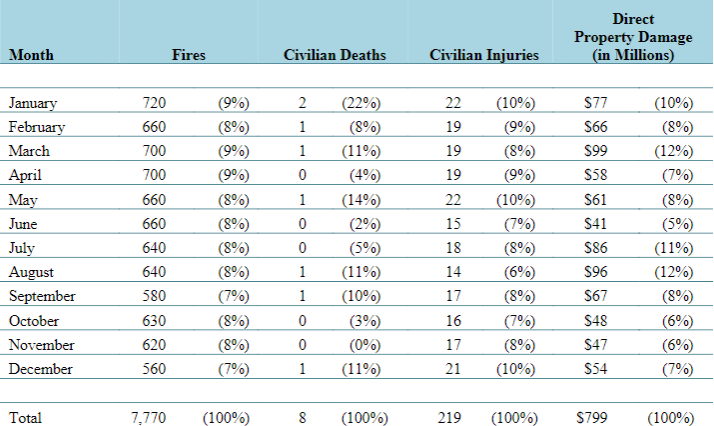Click the December row label
The width and height of the screenshot is (714, 426).
click(41, 369)
